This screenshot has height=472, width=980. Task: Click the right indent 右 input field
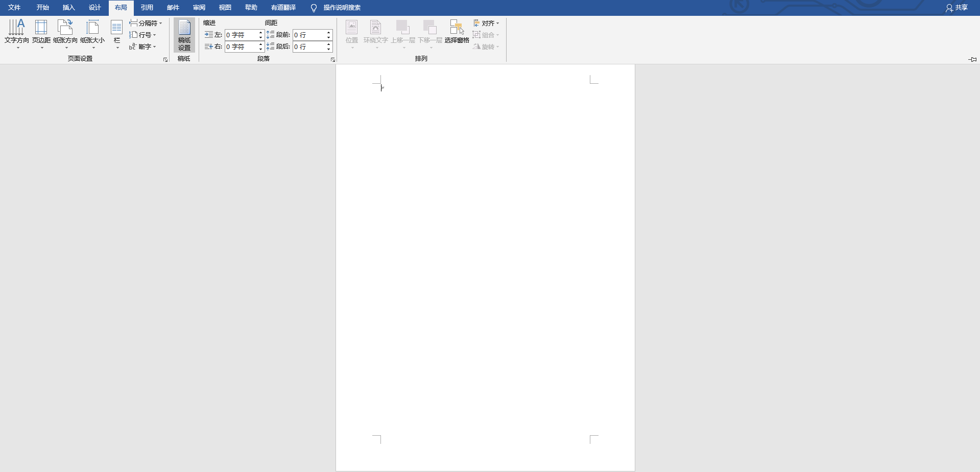(x=241, y=46)
